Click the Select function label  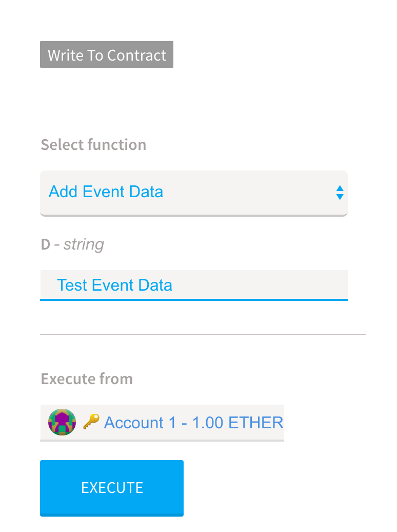click(x=93, y=145)
